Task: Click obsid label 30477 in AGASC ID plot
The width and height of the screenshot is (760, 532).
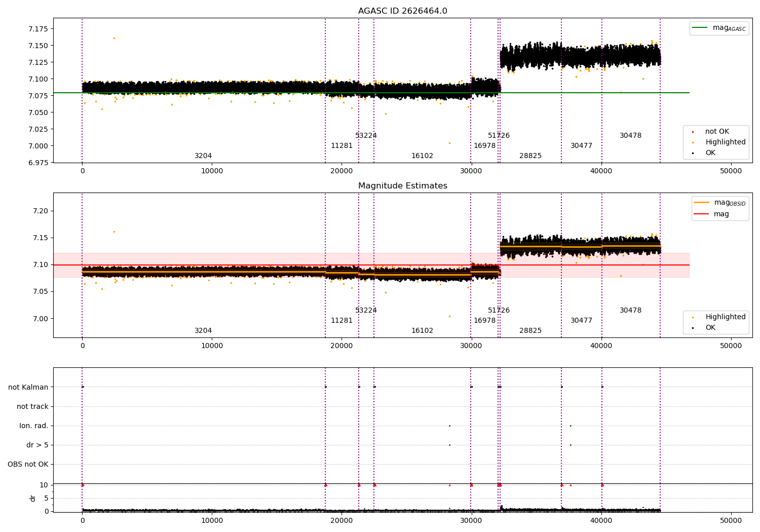Action: pos(581,146)
